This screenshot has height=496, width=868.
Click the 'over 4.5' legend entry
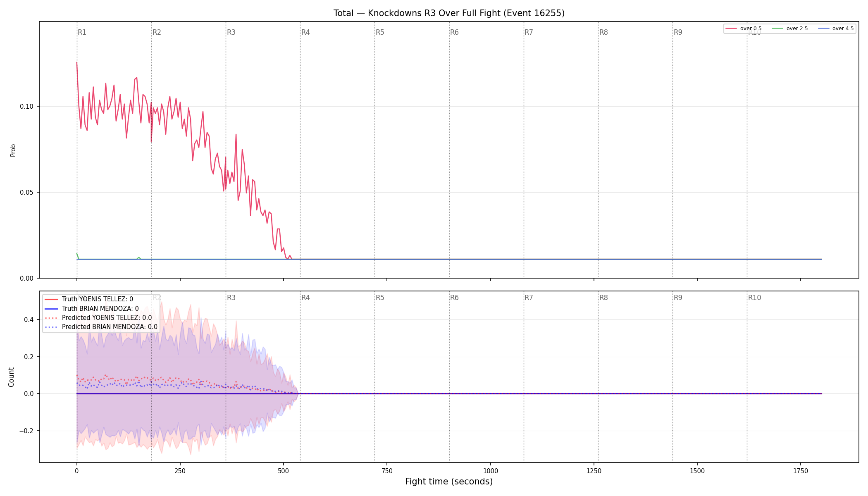[835, 29]
